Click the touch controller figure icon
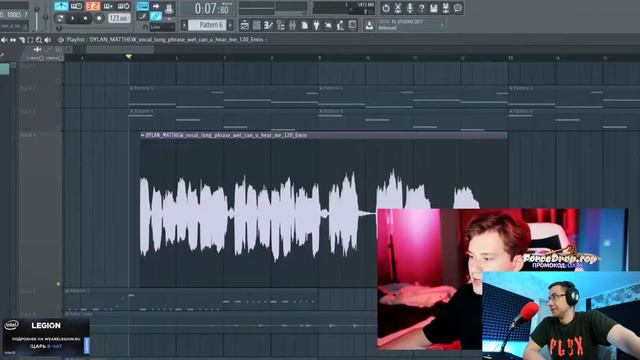This screenshot has width=640, height=360. click(x=340, y=25)
